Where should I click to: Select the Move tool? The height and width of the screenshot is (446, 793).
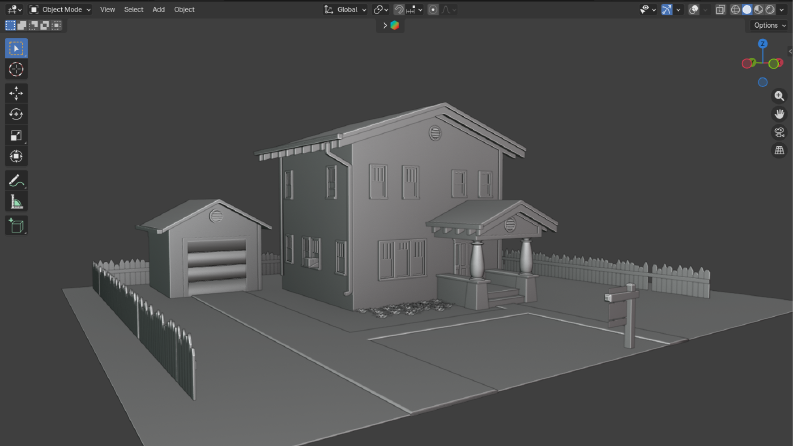coord(16,93)
